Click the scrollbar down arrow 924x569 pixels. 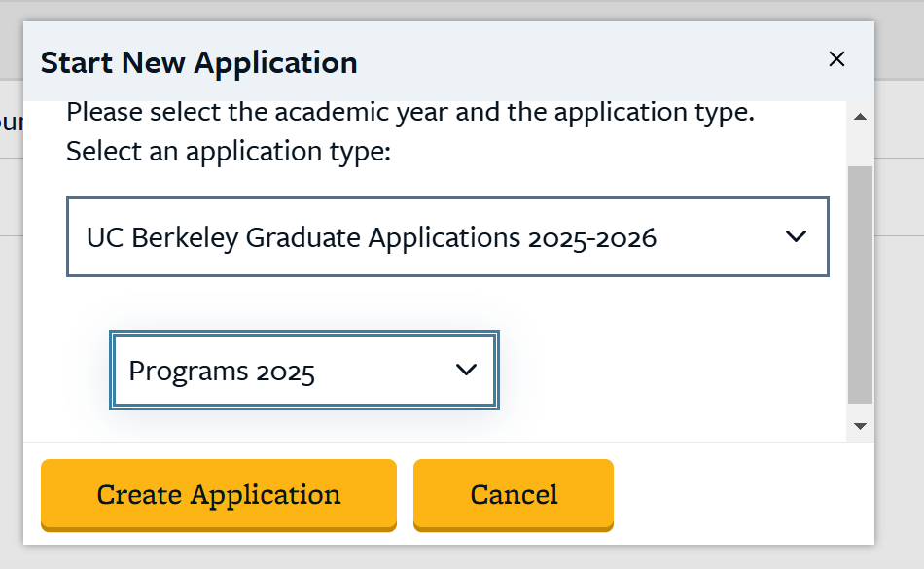[x=860, y=426]
